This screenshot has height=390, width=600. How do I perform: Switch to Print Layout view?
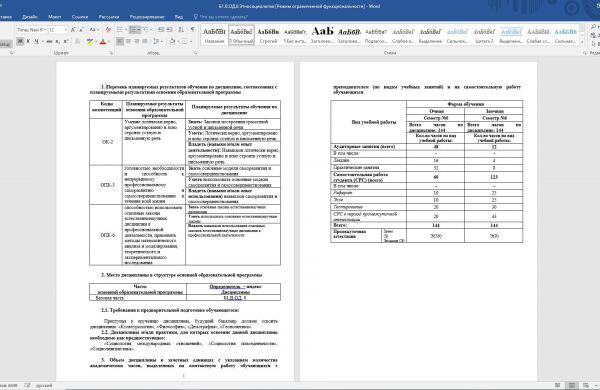click(572, 385)
